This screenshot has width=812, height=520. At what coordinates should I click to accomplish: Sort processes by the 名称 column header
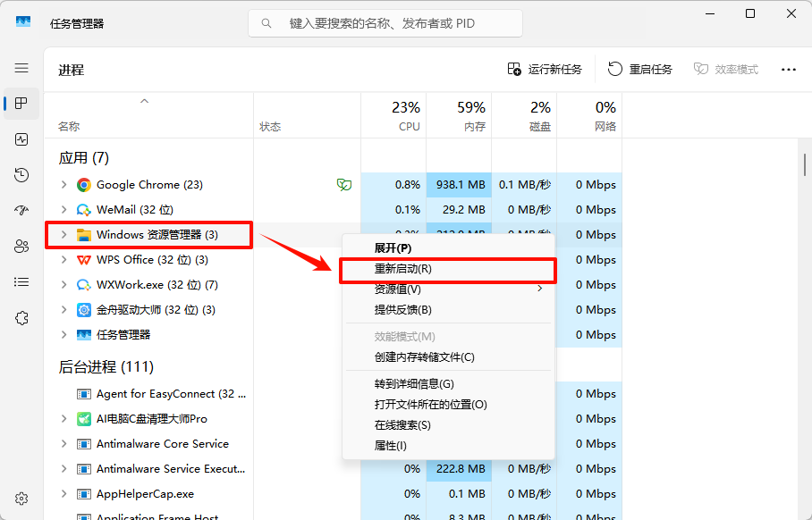[x=69, y=126]
